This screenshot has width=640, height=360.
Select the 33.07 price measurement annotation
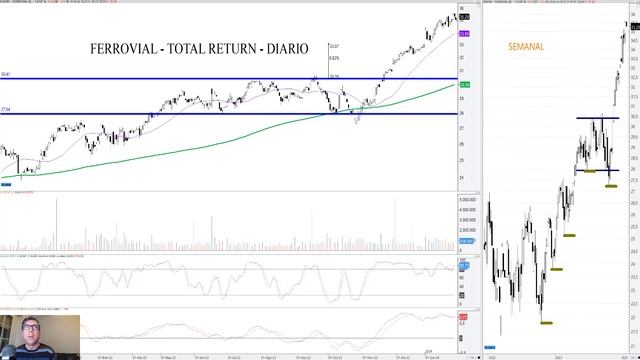pos(334,46)
